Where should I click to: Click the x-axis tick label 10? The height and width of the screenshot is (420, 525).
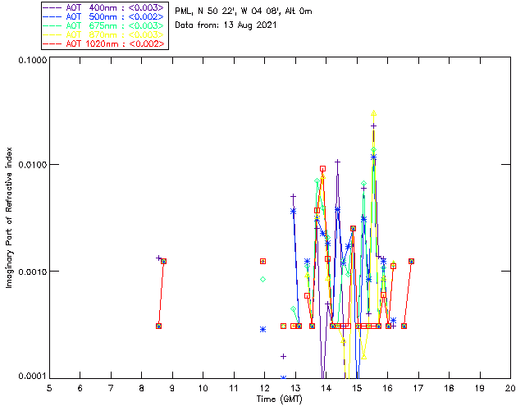[x=203, y=388]
